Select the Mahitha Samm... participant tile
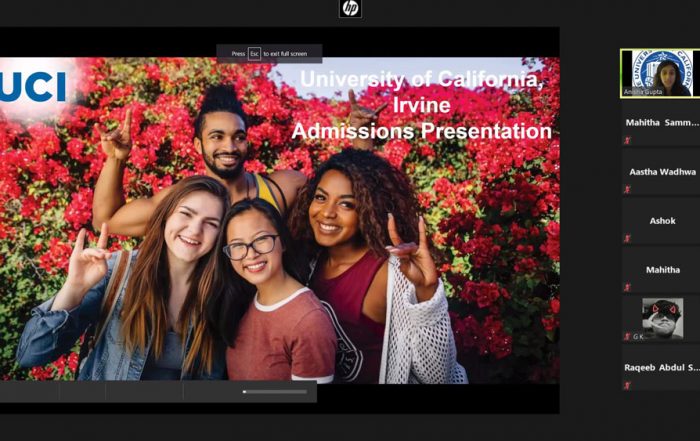This screenshot has width=700, height=441. [x=661, y=125]
